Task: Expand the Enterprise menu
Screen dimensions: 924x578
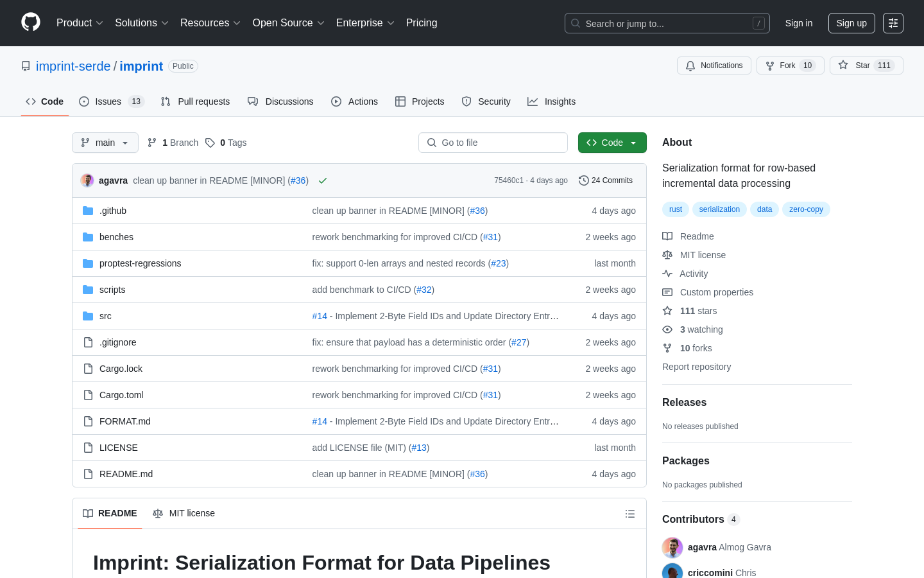Action: tap(365, 23)
